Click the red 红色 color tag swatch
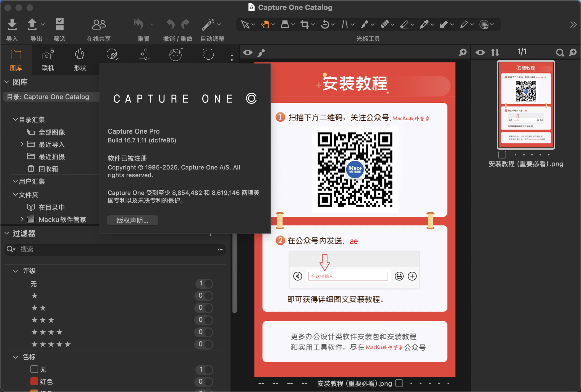The image size is (581, 392). pyautogui.click(x=34, y=382)
